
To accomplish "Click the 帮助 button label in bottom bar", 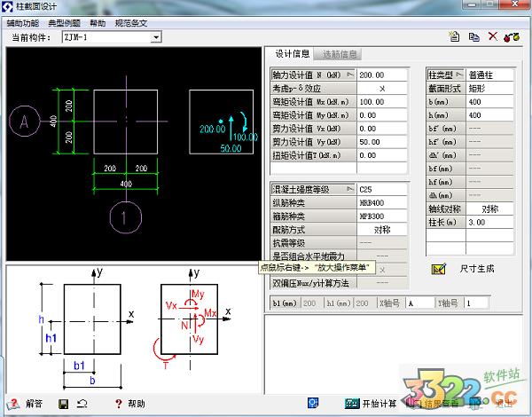I will point(137,404).
